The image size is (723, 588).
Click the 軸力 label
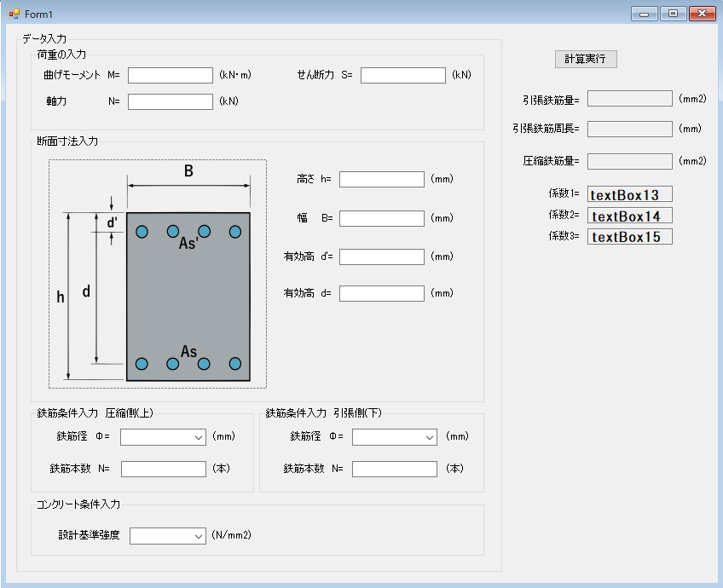56,101
